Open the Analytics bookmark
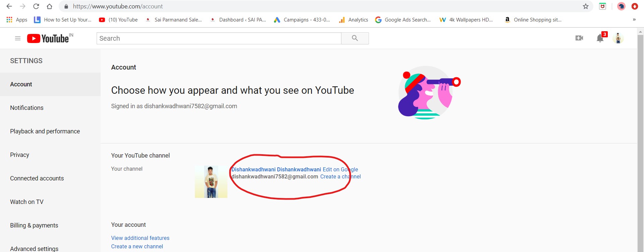The width and height of the screenshot is (644, 252). coord(354,20)
